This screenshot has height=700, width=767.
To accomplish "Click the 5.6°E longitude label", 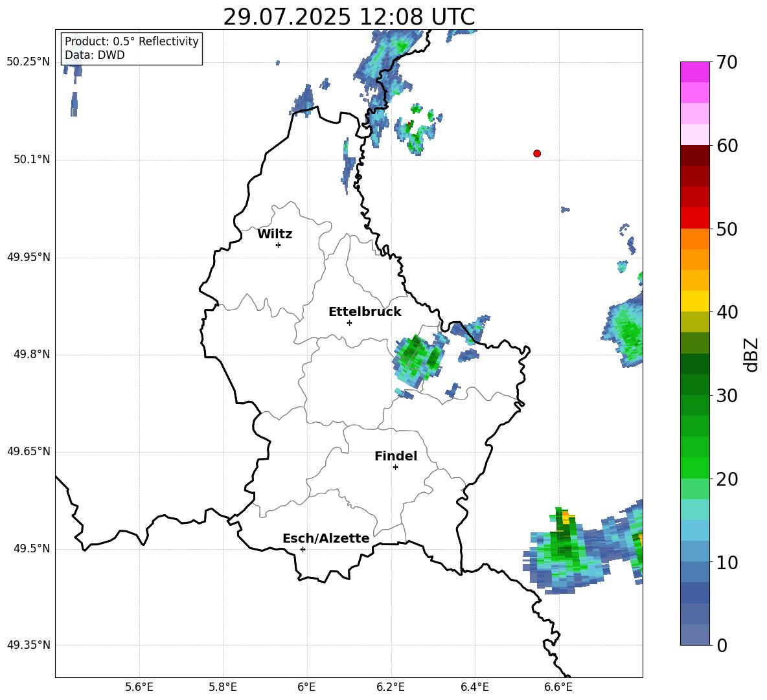I will point(139,687).
